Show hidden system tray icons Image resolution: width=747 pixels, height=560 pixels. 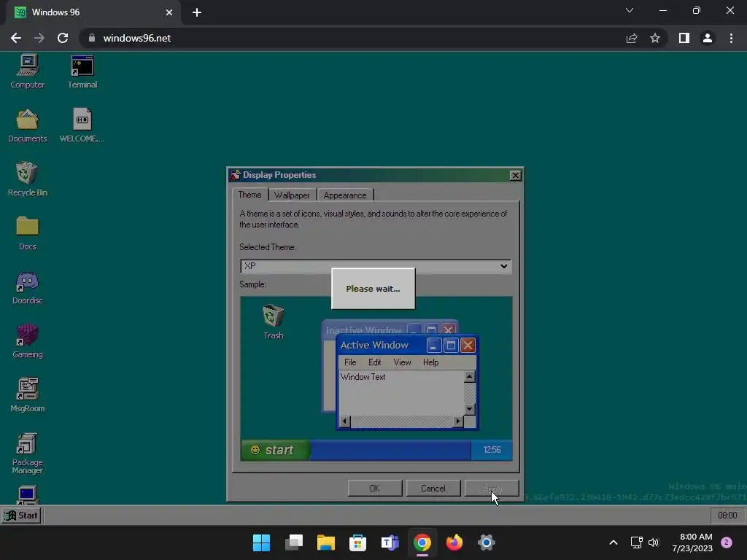(x=614, y=542)
